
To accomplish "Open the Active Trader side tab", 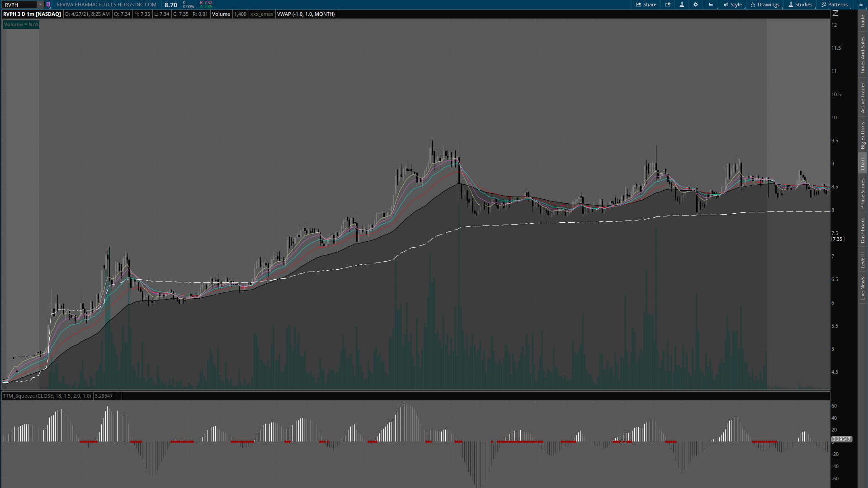I will 863,98.
